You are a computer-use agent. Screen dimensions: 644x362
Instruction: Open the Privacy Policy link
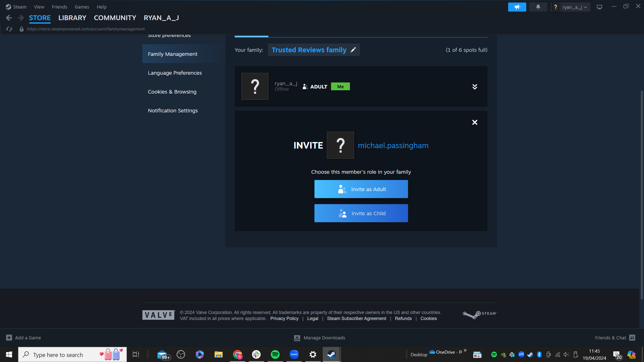click(x=284, y=319)
